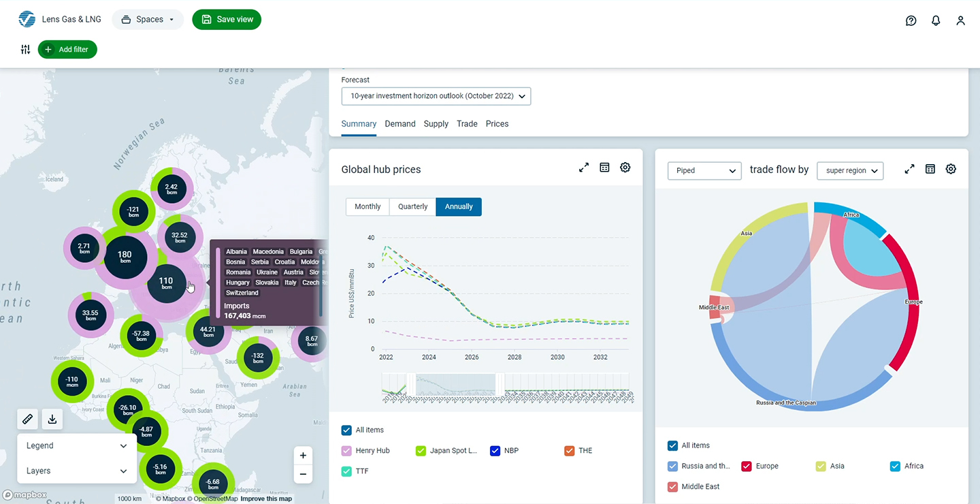This screenshot has height=504, width=980.
Task: Click the -110 mcm map bubble
Action: pos(73,381)
